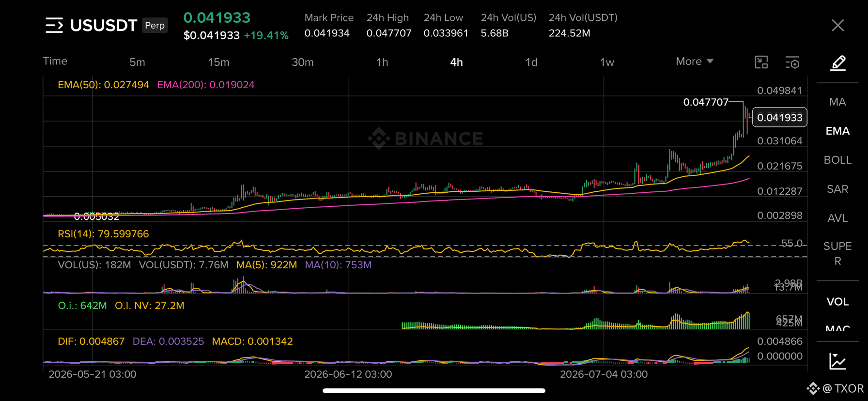Tap the O.I. NV label
Image resolution: width=868 pixels, height=401 pixels.
[x=149, y=306]
